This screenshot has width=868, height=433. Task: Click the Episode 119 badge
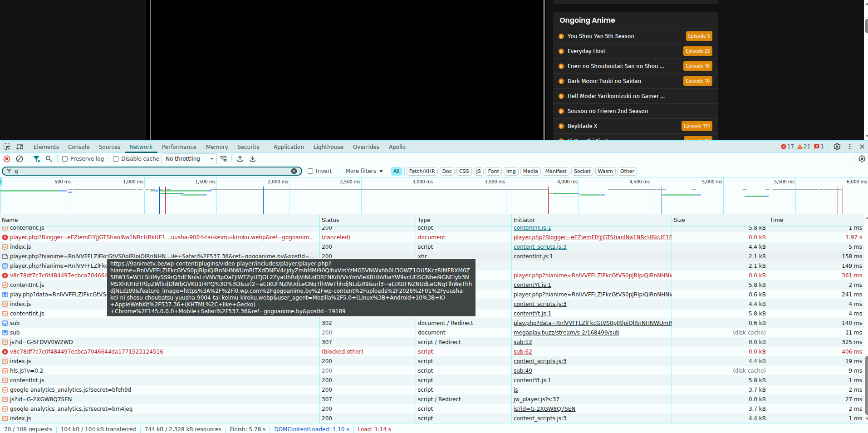tap(696, 126)
